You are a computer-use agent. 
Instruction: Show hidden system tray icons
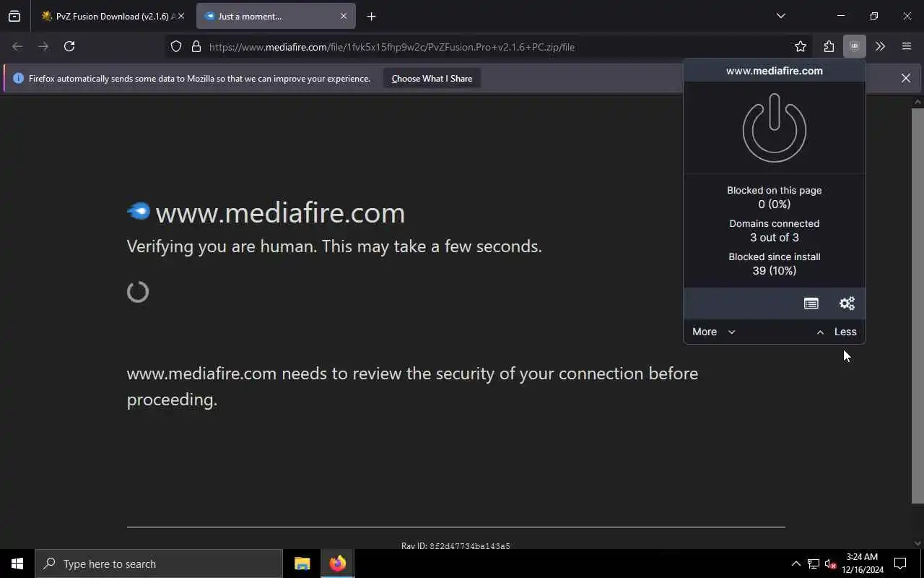click(796, 564)
